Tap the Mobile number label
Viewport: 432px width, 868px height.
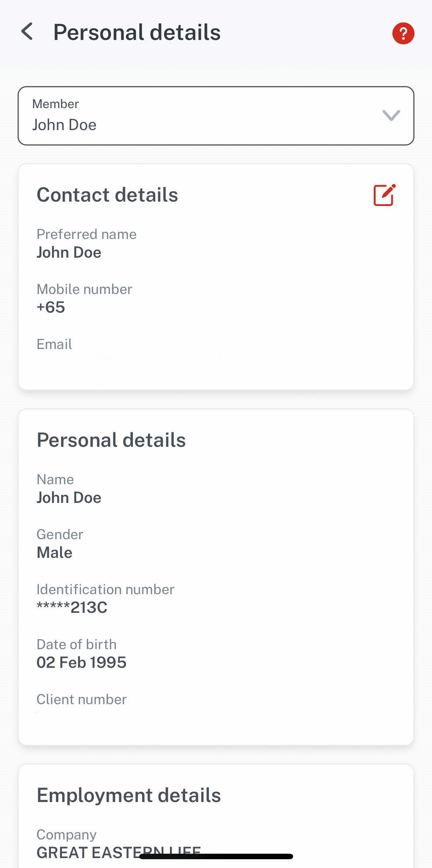84,289
